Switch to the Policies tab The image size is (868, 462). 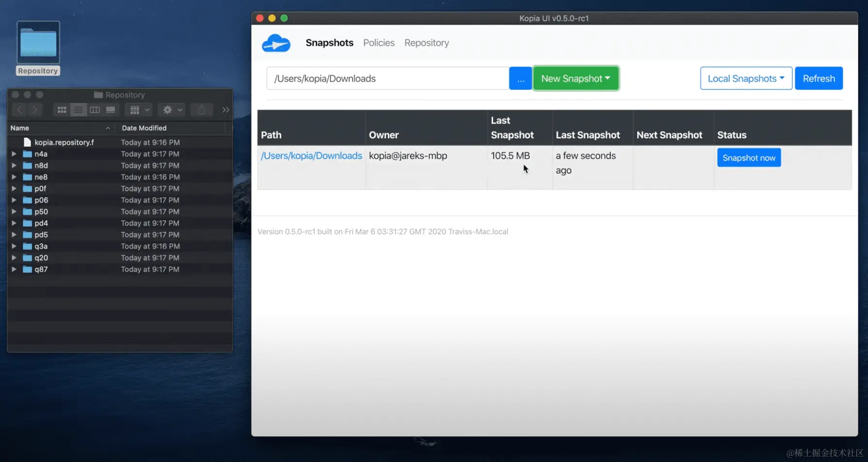[x=379, y=43]
